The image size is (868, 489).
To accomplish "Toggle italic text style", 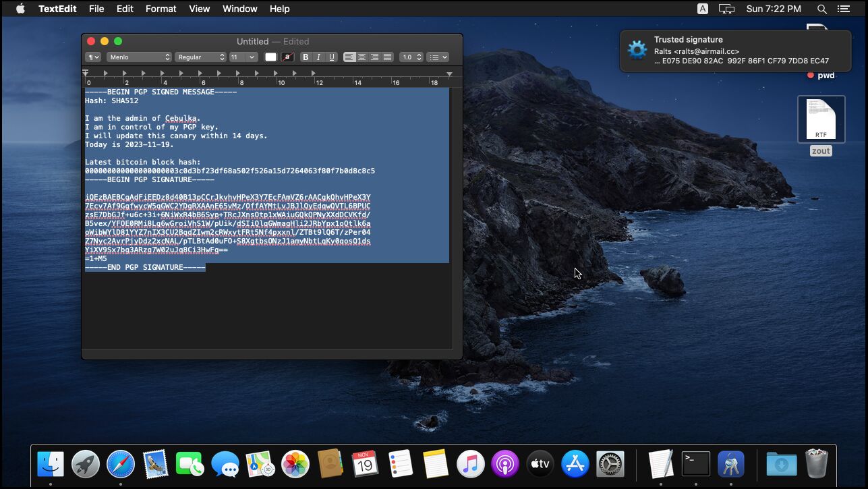I will 318,57.
